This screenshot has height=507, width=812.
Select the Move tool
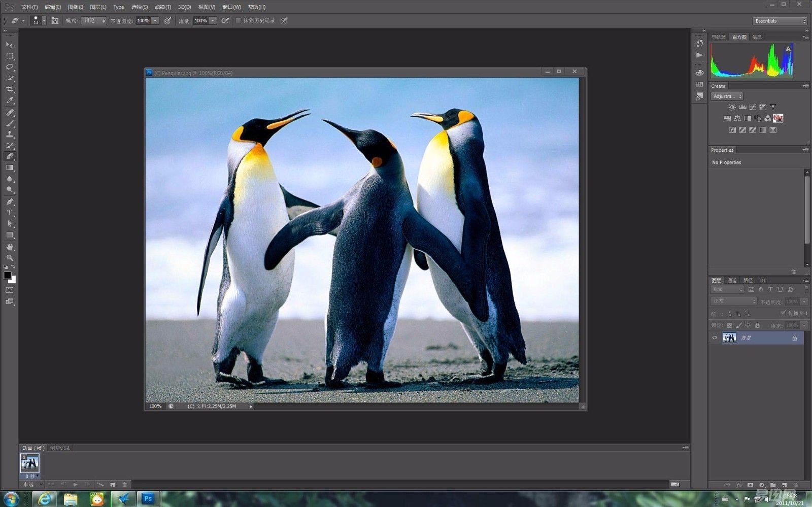[10, 45]
